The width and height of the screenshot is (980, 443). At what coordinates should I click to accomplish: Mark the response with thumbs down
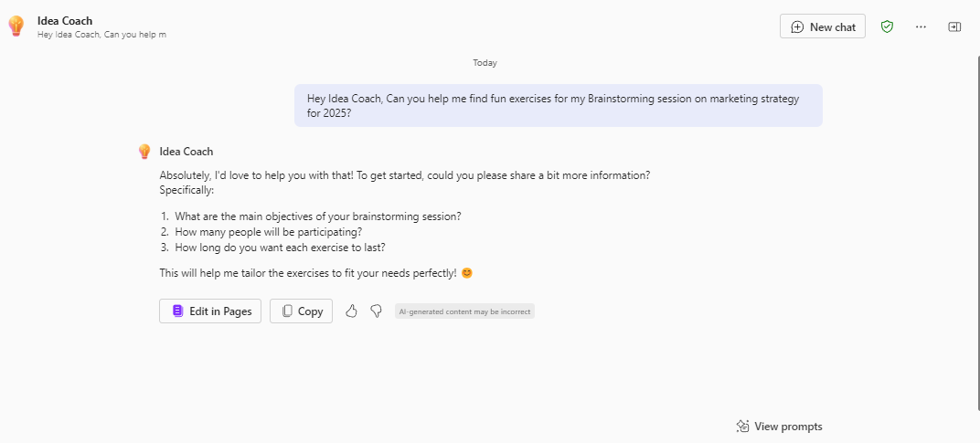coord(376,311)
